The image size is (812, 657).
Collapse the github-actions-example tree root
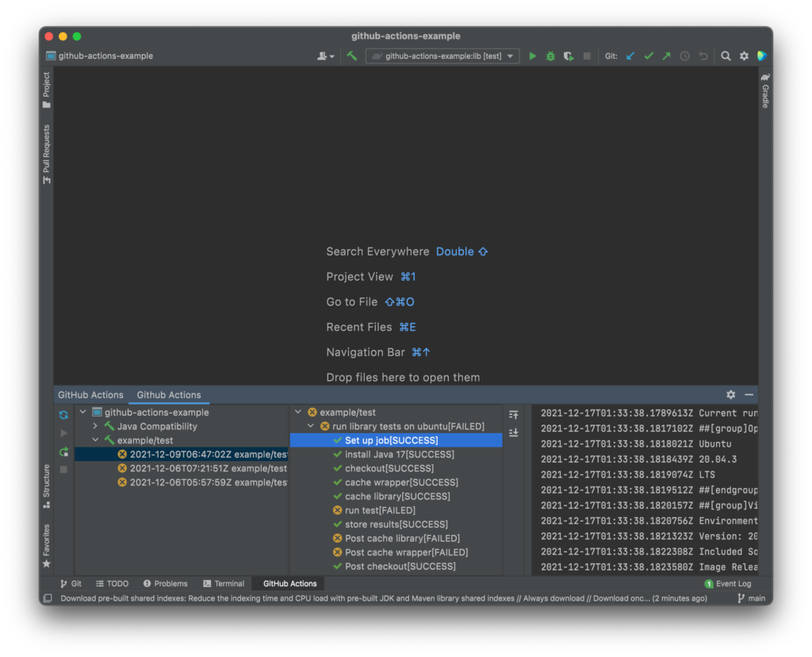click(82, 412)
